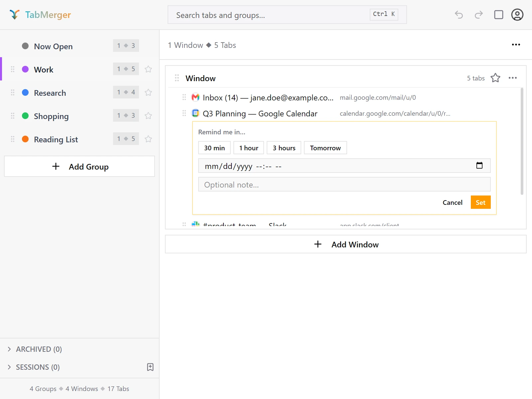
Task: Click the TabMerger logo icon
Action: pos(15,15)
